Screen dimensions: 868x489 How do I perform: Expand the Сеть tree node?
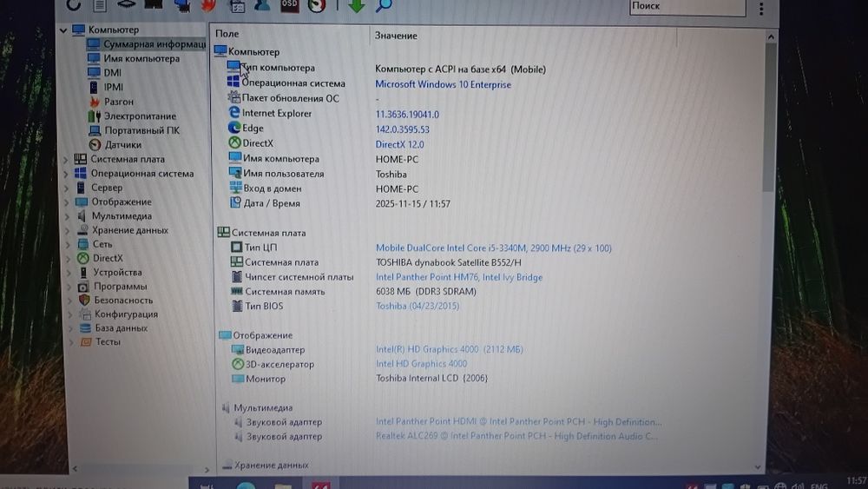click(x=68, y=245)
